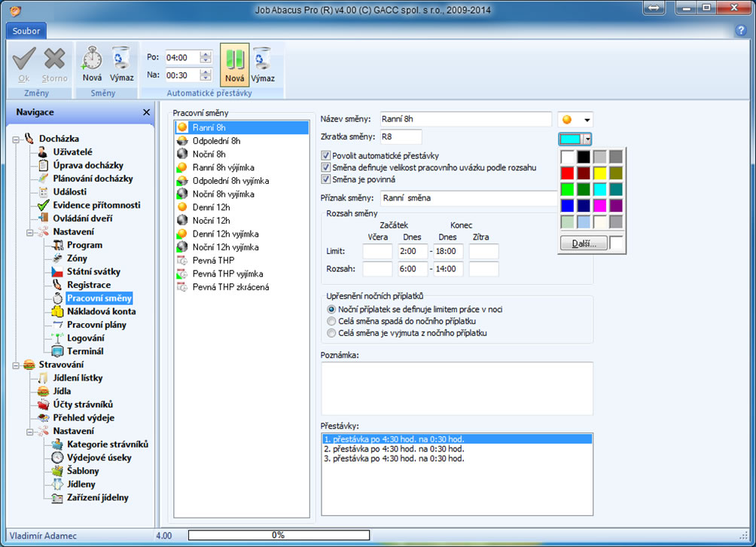Click Jídelní lístky icon
This screenshot has height=547, width=756.
(43, 377)
